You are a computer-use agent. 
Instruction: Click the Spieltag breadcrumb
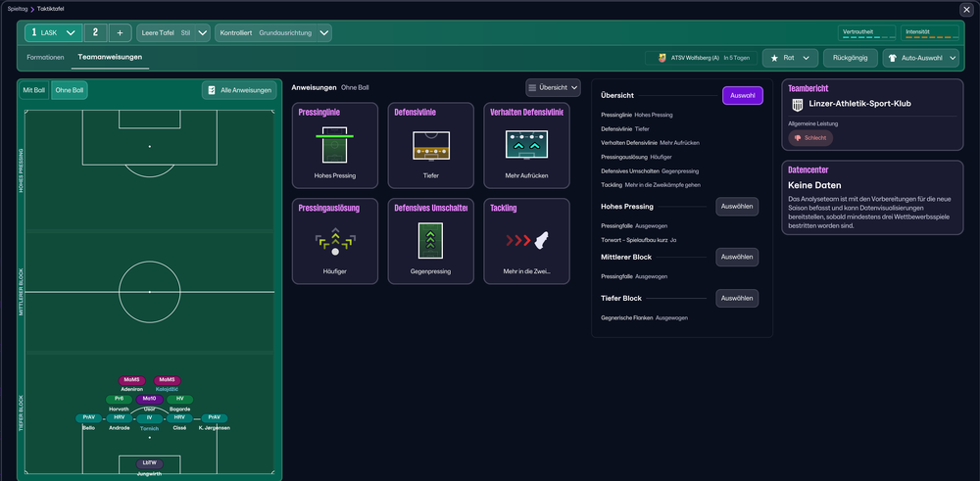click(x=18, y=9)
